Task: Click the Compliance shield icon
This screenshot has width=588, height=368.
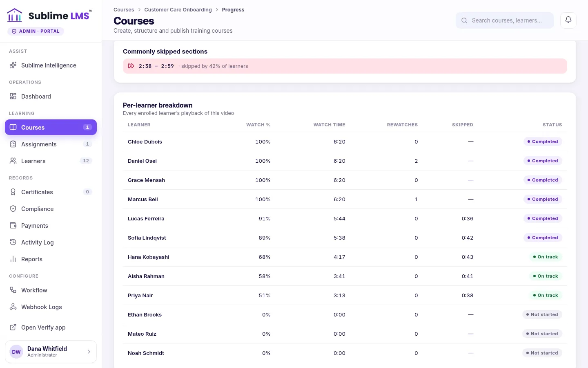Action: [13, 209]
